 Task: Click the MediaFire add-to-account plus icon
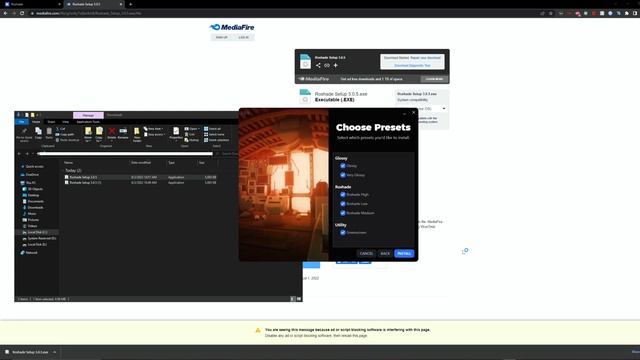pos(336,65)
